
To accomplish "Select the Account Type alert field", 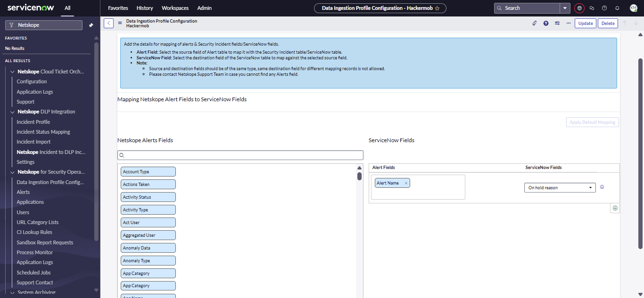I will click(x=148, y=172).
